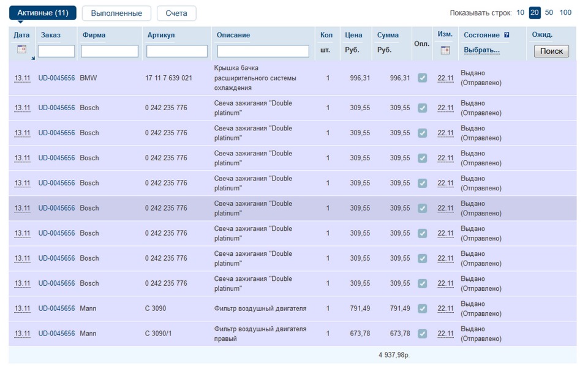
Task: Open the calendar icon under Дата column
Action: [21, 50]
